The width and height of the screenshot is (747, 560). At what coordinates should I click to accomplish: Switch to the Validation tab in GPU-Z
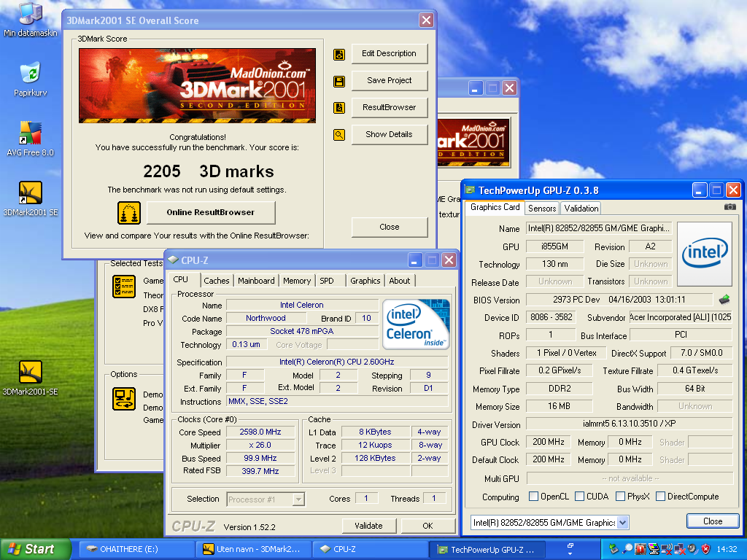click(581, 208)
